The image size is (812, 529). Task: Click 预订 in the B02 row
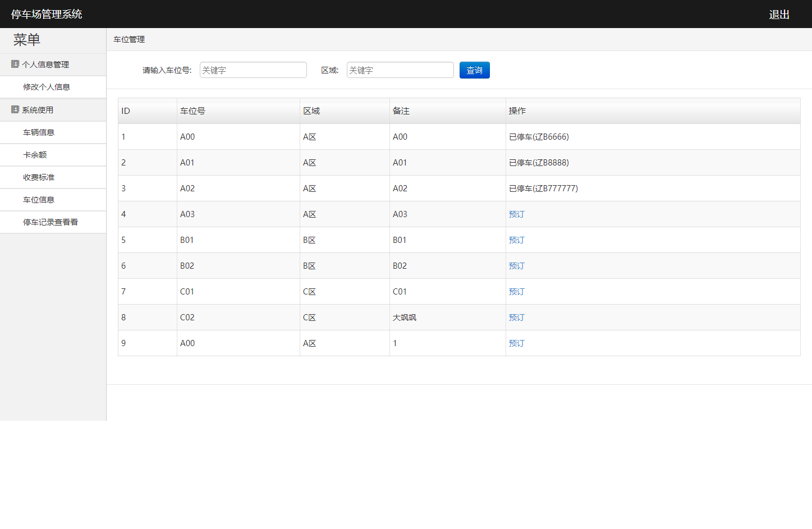516,266
